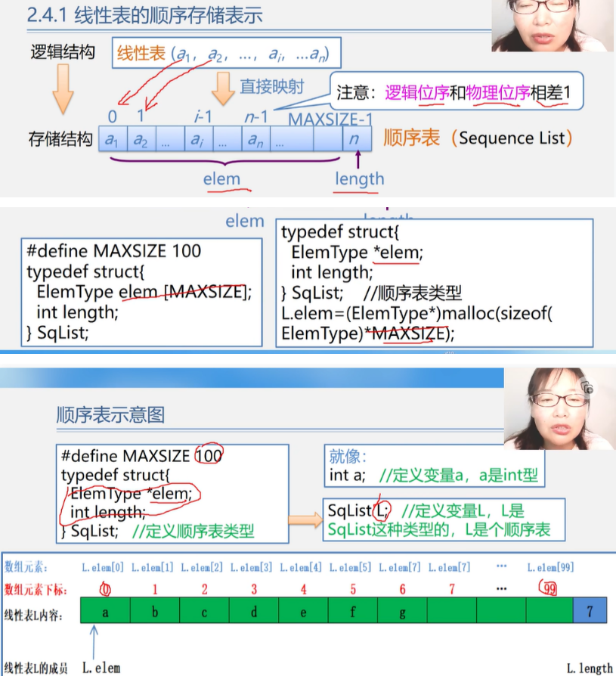Click storage cell 'ai' in the blue array
616x676 pixels.
(x=199, y=138)
